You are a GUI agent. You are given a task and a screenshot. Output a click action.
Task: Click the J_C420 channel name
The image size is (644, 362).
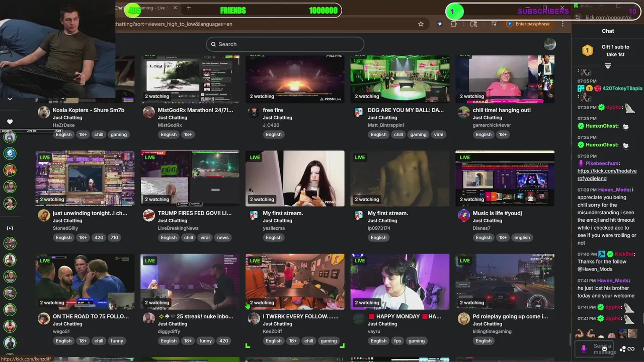point(271,125)
